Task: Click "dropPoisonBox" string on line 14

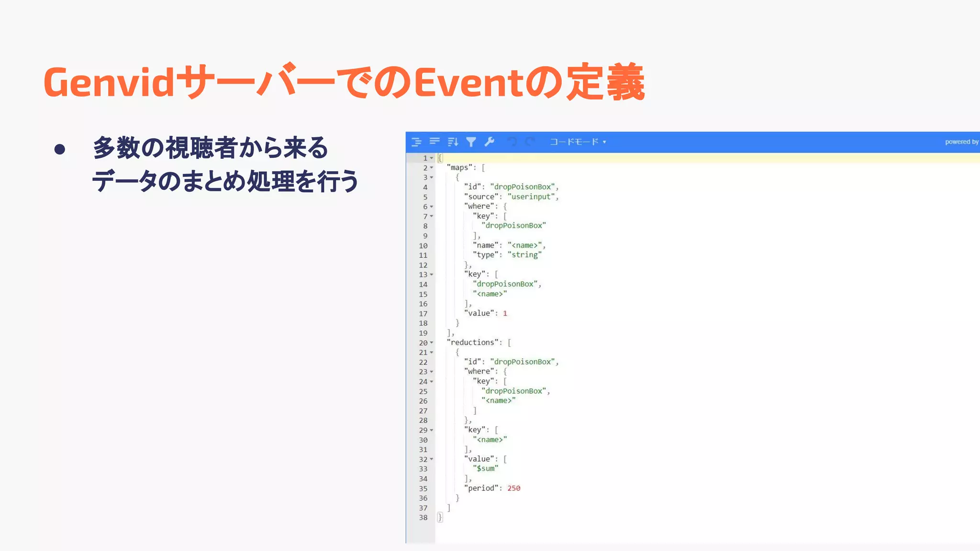Action: pyautogui.click(x=505, y=284)
